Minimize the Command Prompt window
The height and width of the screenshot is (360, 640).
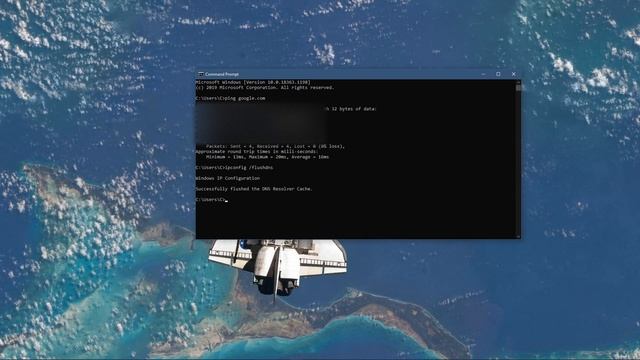pyautogui.click(x=483, y=74)
